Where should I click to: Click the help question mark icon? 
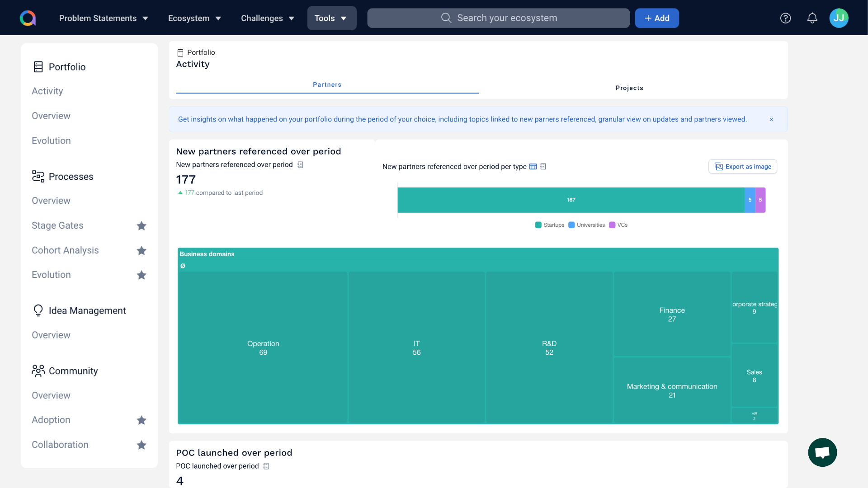[785, 18]
